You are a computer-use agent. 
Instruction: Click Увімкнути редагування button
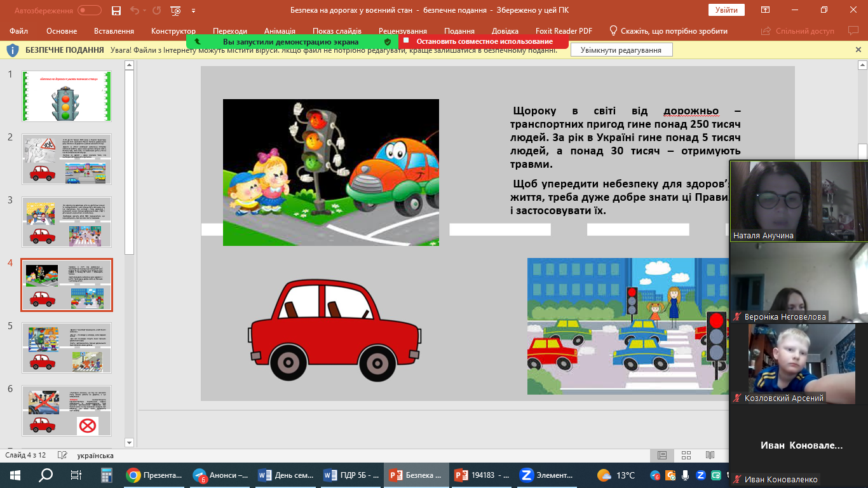(621, 50)
